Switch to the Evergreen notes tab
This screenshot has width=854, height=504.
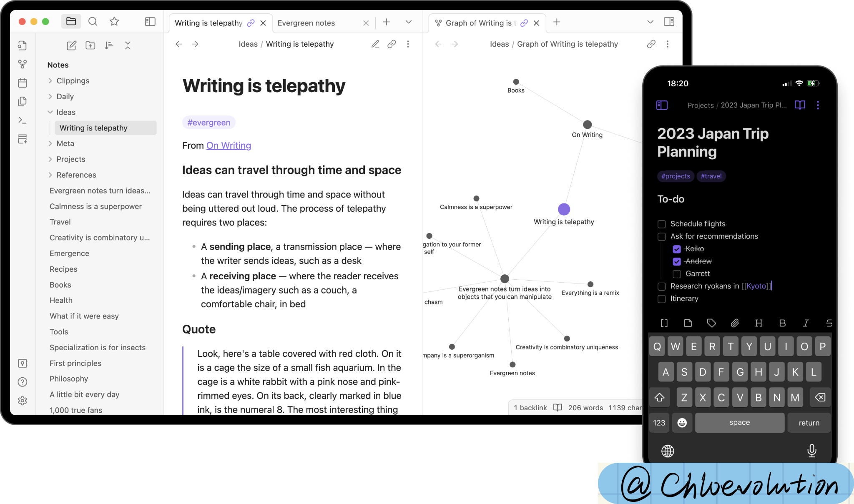306,23
